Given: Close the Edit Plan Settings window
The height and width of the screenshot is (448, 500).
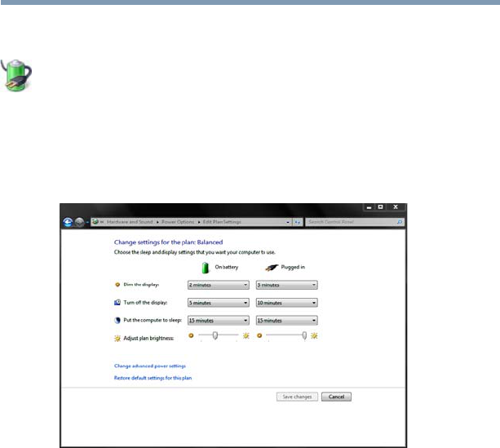Looking at the screenshot, I should [x=396, y=207].
